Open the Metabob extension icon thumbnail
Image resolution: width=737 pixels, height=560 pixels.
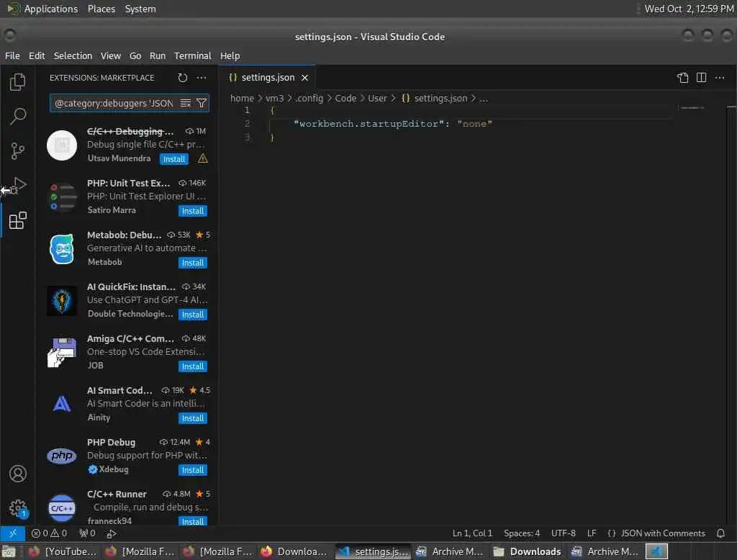click(x=62, y=249)
